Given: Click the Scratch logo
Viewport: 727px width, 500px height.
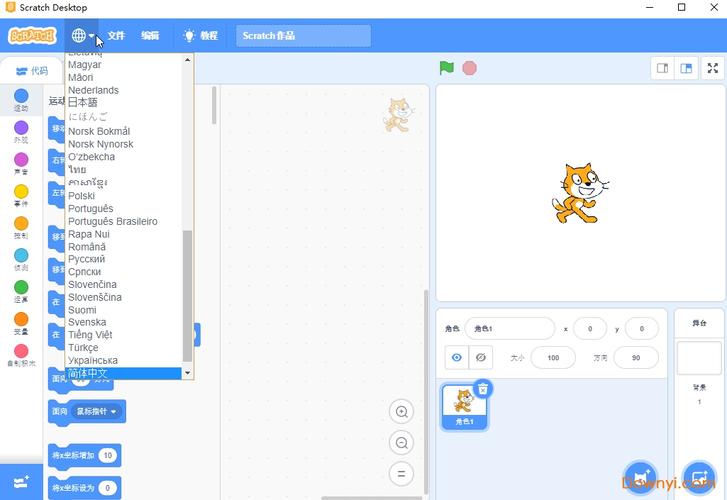Looking at the screenshot, I should point(32,36).
